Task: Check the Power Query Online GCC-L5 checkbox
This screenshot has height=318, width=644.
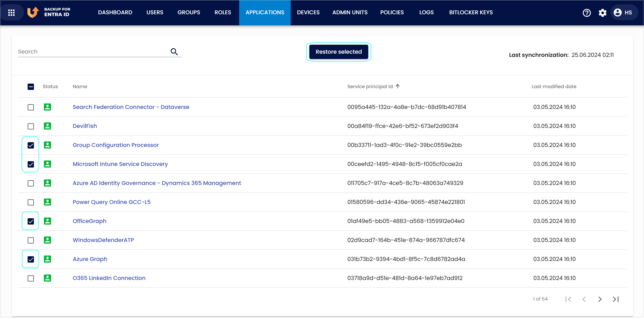Action: [x=31, y=202]
